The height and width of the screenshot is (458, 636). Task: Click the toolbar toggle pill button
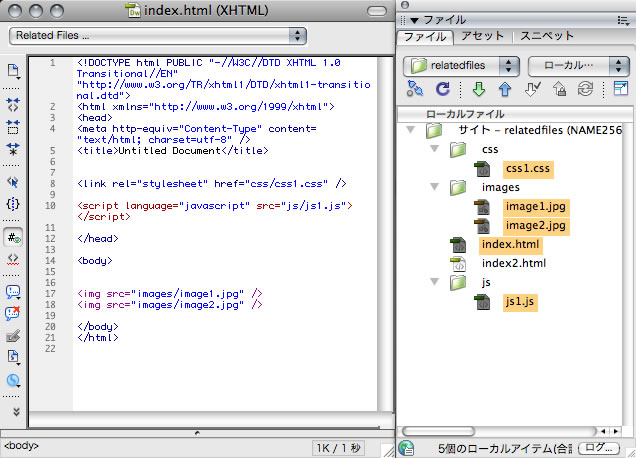[377, 11]
